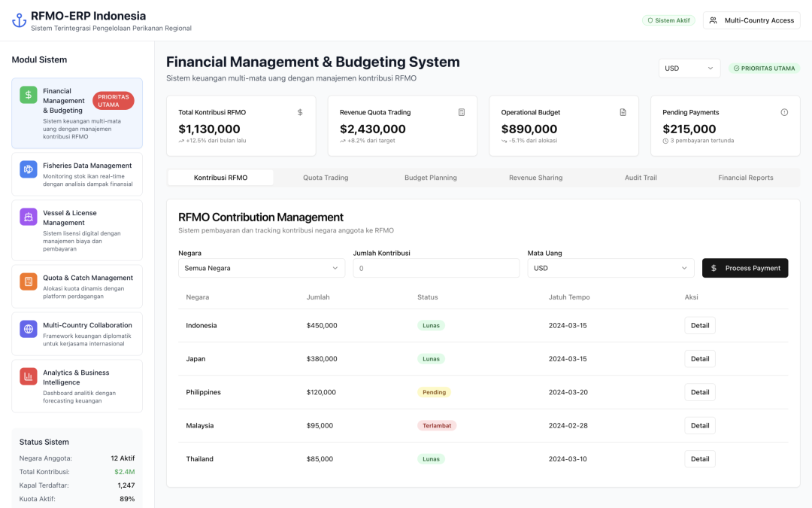Expand the Negara 'Semua Negara' dropdown
This screenshot has width=812, height=508.
[261, 268]
